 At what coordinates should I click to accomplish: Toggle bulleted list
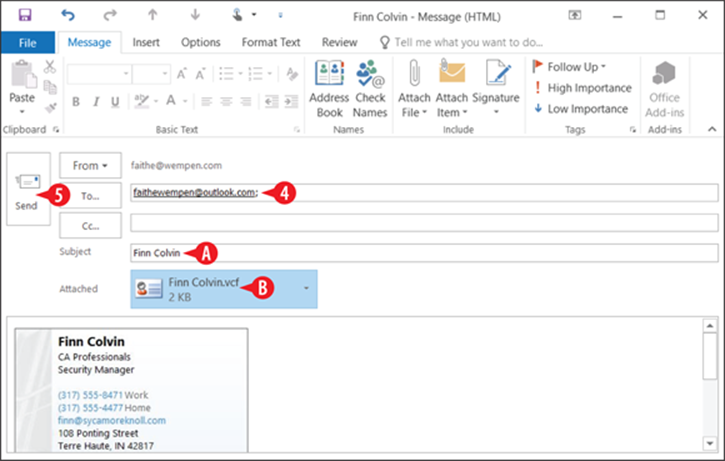226,74
